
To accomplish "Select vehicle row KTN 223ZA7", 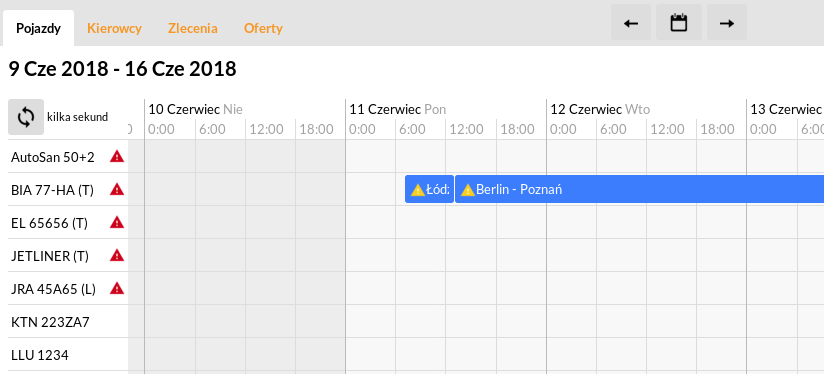I will (x=68, y=322).
